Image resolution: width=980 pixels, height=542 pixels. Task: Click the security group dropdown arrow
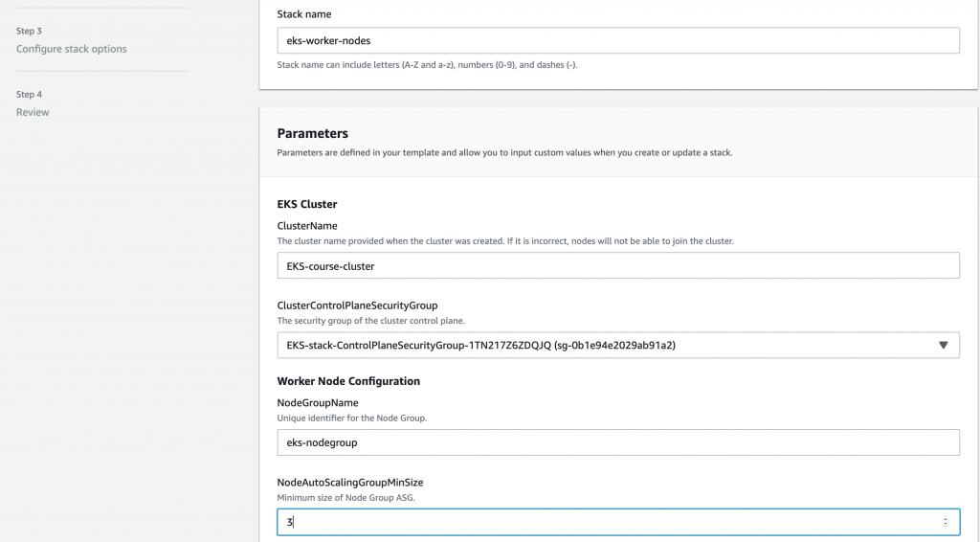coord(943,345)
